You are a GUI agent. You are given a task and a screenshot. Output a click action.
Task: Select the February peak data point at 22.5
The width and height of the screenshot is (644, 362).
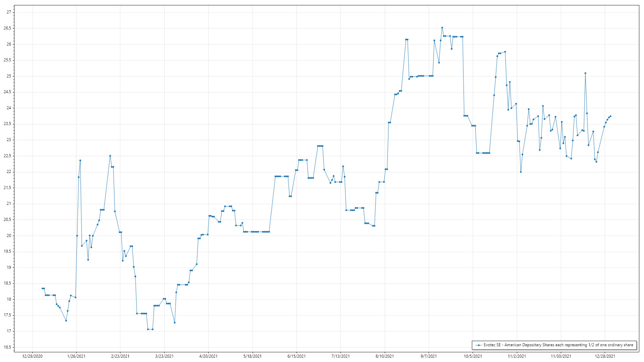point(110,156)
